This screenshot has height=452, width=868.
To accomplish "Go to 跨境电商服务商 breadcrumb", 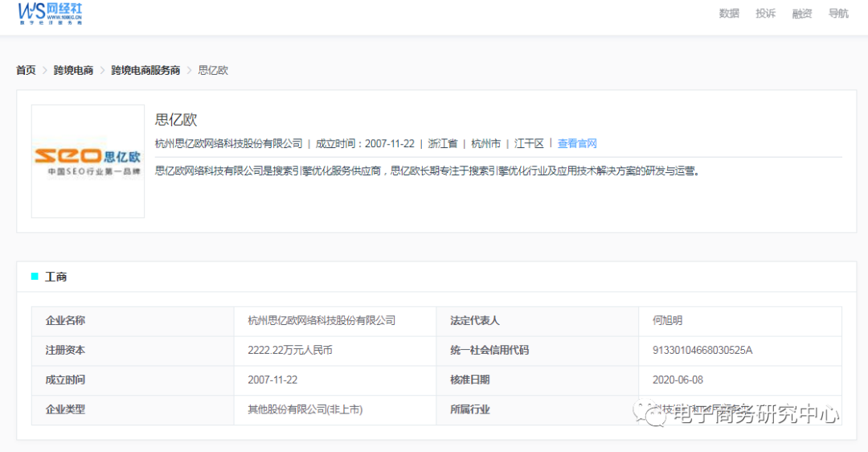I will tap(145, 70).
